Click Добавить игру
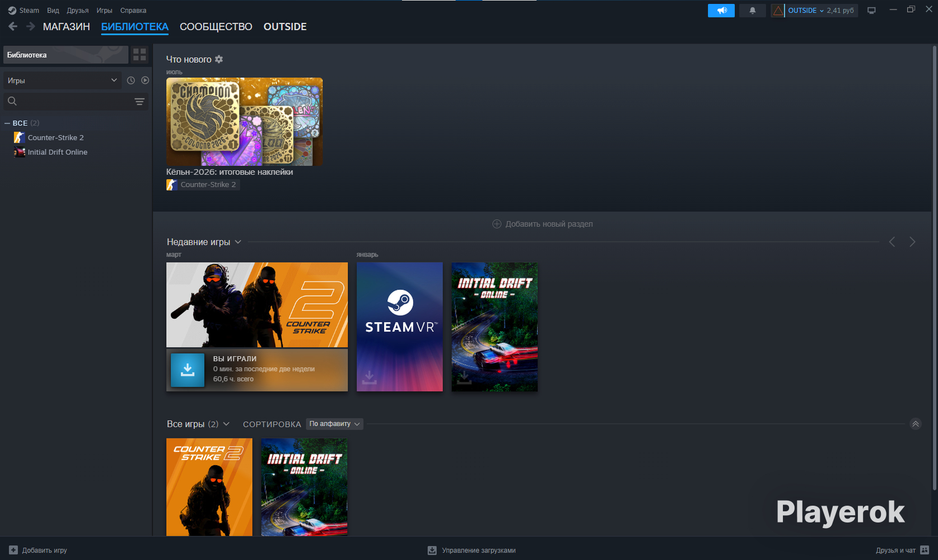This screenshot has width=938, height=560. tap(38, 550)
